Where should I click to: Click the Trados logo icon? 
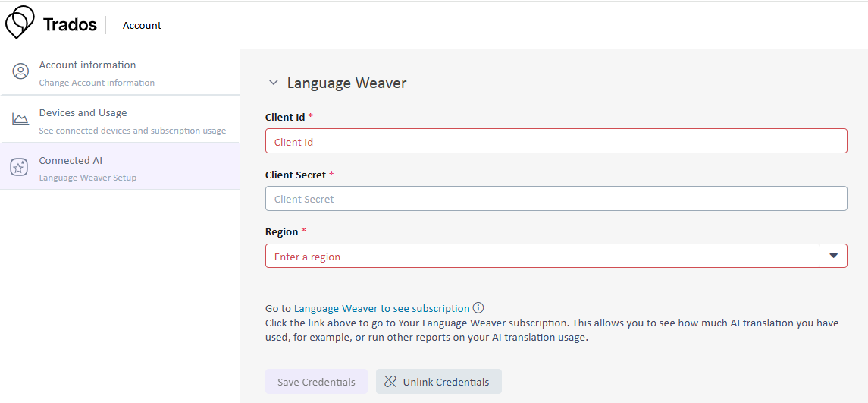[x=20, y=23]
